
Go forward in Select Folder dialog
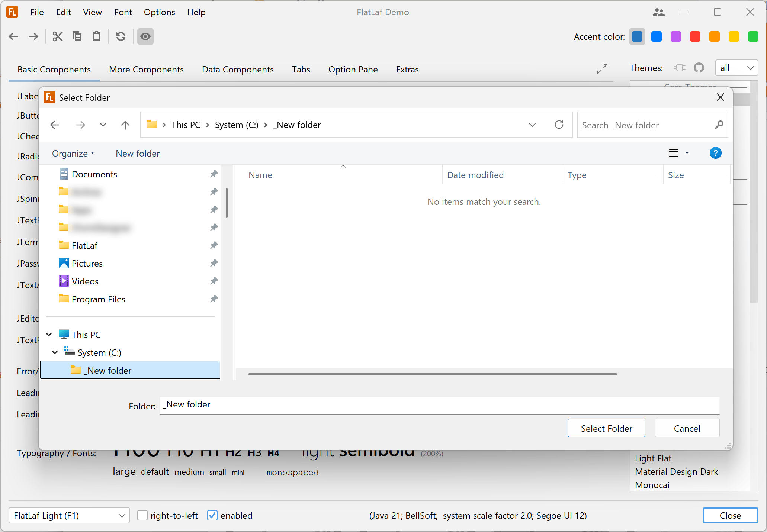coord(80,125)
